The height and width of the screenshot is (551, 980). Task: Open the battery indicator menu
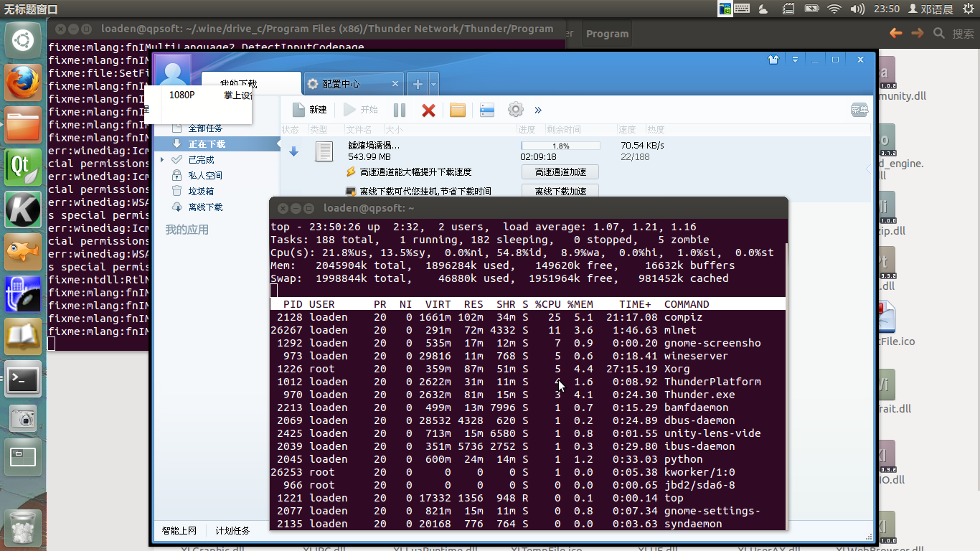click(x=811, y=9)
